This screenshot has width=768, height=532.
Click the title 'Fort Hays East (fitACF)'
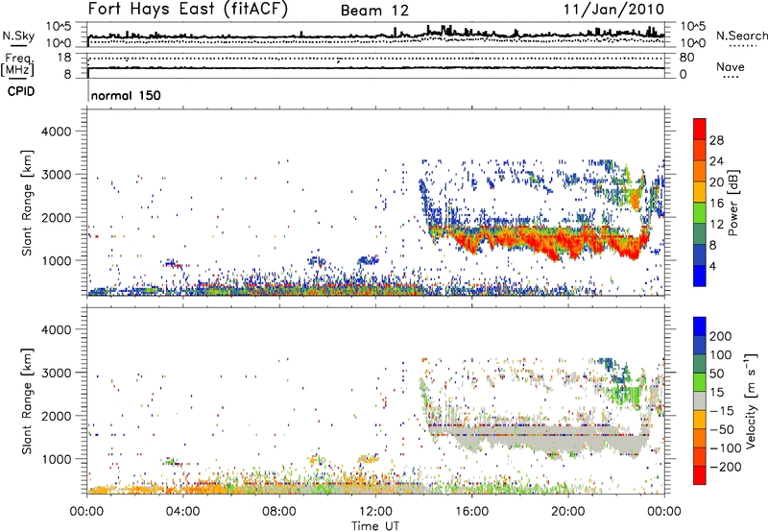click(188, 9)
